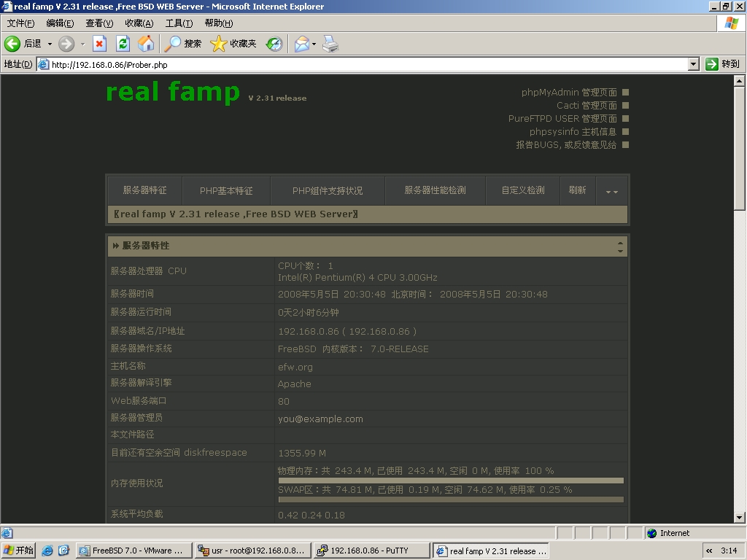Image resolution: width=747 pixels, height=560 pixels.
Task: Click square marker next to phpsysinfo 主机信息
Action: (x=625, y=131)
